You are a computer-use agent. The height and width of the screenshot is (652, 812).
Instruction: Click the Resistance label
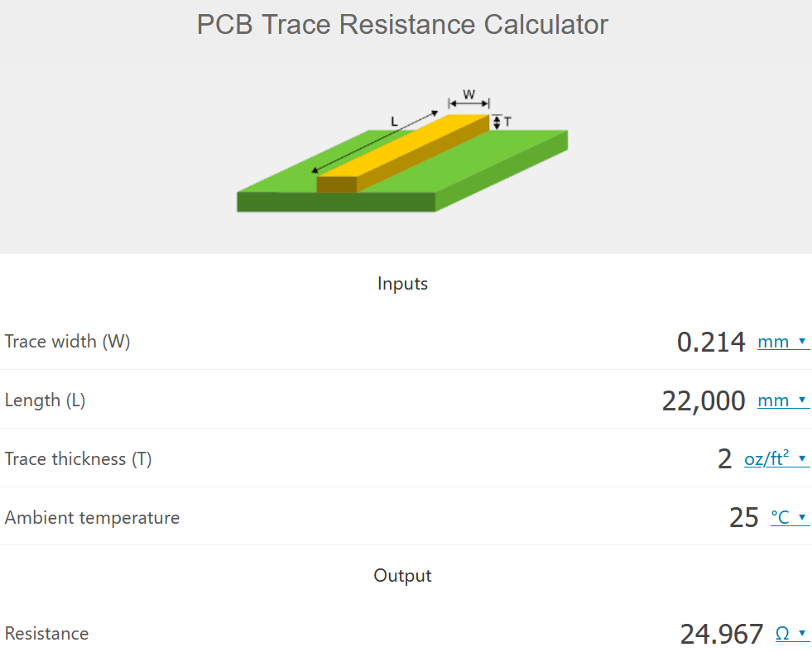coord(46,633)
